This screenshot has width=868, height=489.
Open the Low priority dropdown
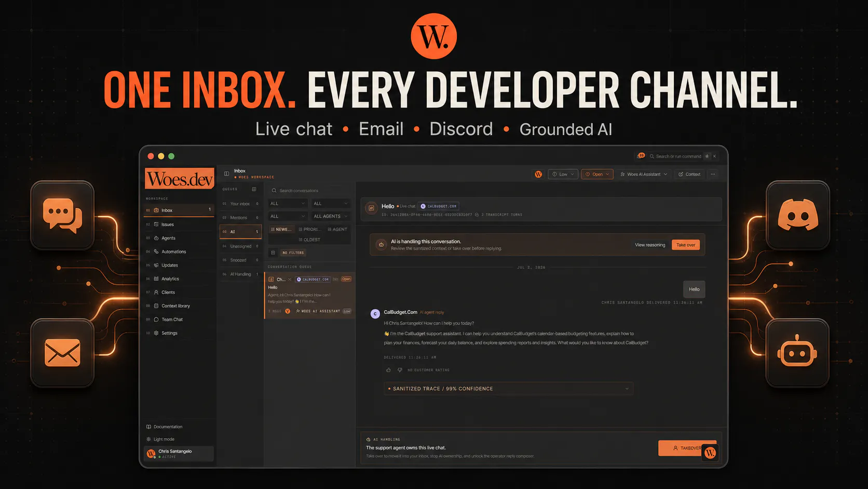(563, 174)
